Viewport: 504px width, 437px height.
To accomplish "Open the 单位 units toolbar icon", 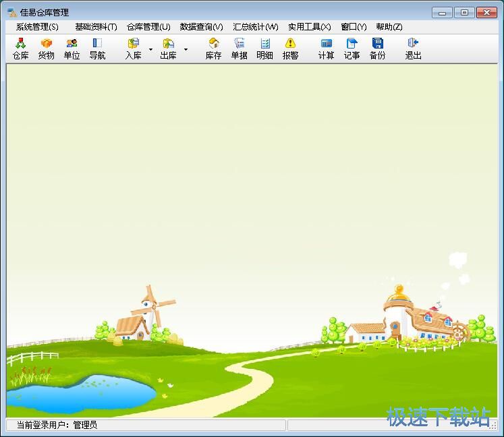I will [72, 49].
